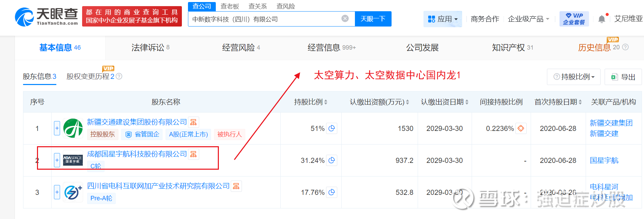Open the 艾尼维亚 user account

[x=628, y=19]
